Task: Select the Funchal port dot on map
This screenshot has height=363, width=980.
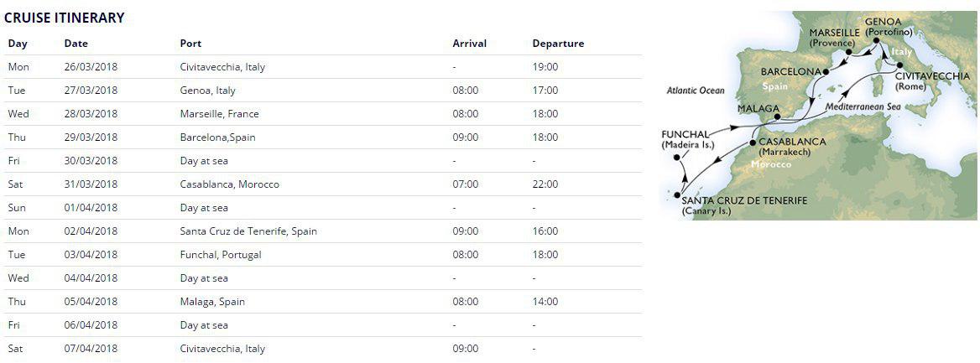Action: point(675,156)
